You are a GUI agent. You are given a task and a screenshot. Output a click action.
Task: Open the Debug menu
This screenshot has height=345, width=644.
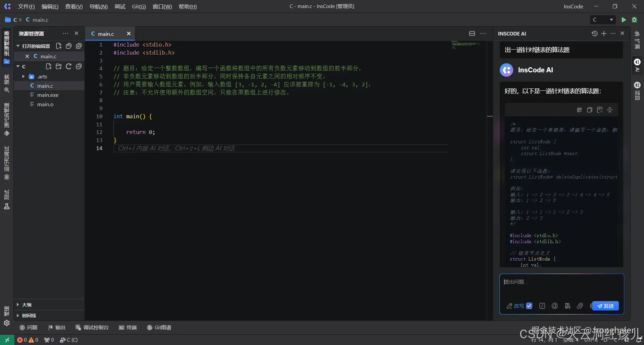click(120, 6)
